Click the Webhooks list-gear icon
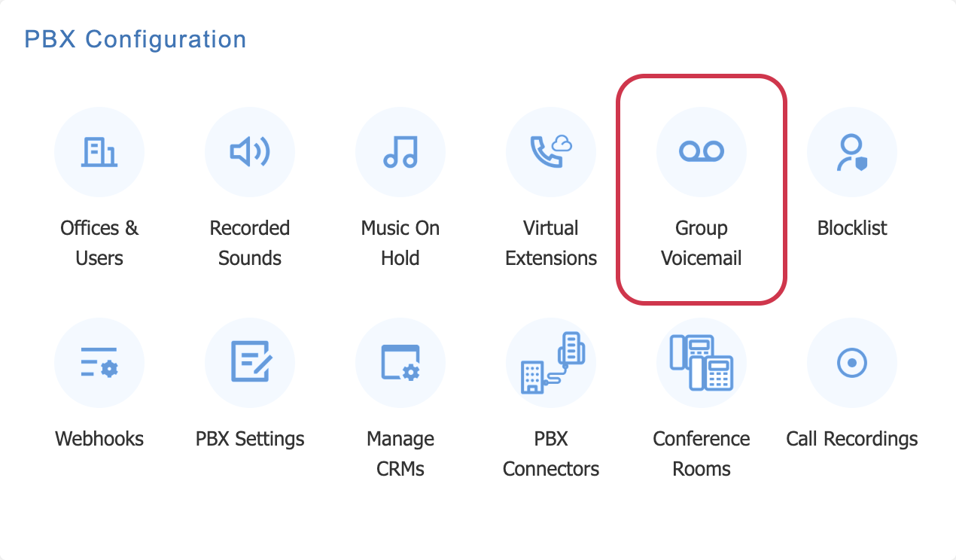 (x=99, y=363)
